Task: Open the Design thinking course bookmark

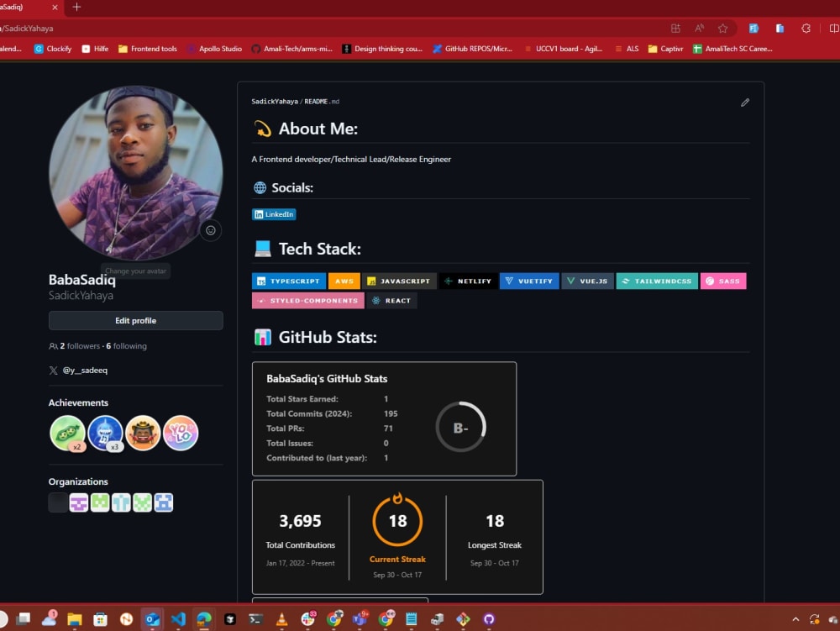Action: pos(382,49)
